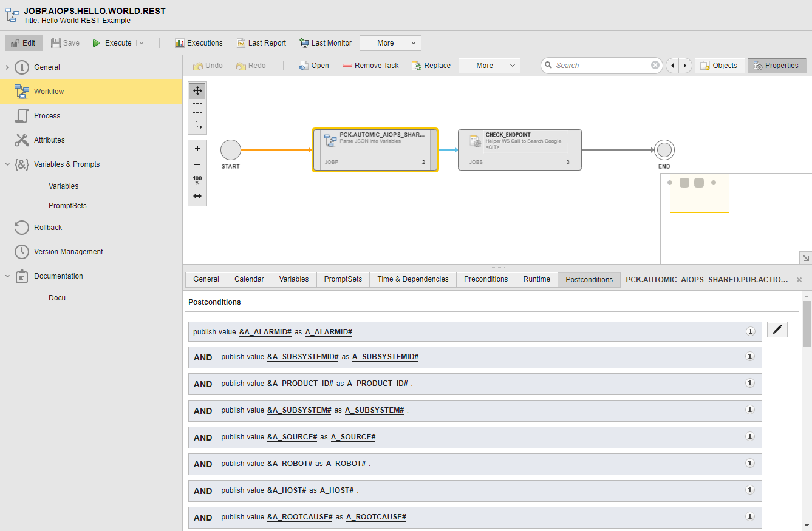Open the Time & Dependencies tab
This screenshot has width=812, height=531.
coord(412,279)
